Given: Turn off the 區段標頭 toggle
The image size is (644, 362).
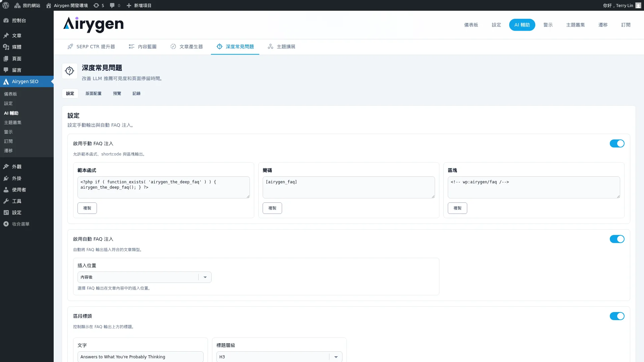Looking at the screenshot, I should pyautogui.click(x=617, y=316).
